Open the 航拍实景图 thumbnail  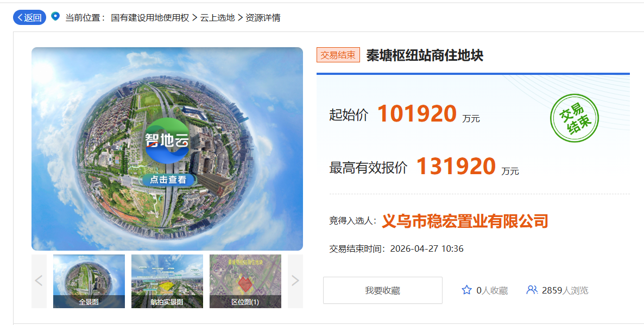click(x=167, y=281)
